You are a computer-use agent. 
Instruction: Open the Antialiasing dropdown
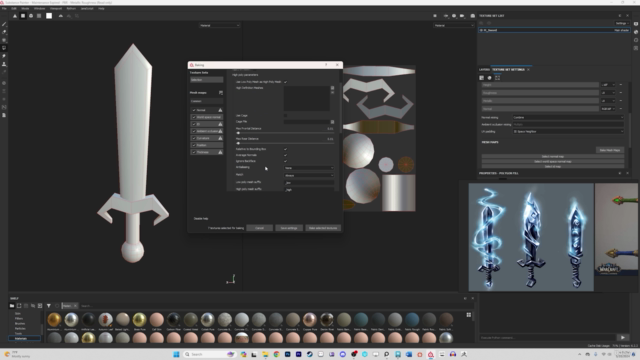[x=309, y=168]
